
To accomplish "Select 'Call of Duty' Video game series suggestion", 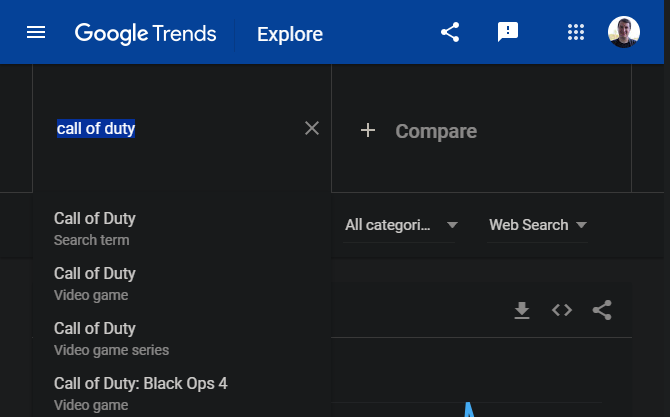I will pos(182,339).
